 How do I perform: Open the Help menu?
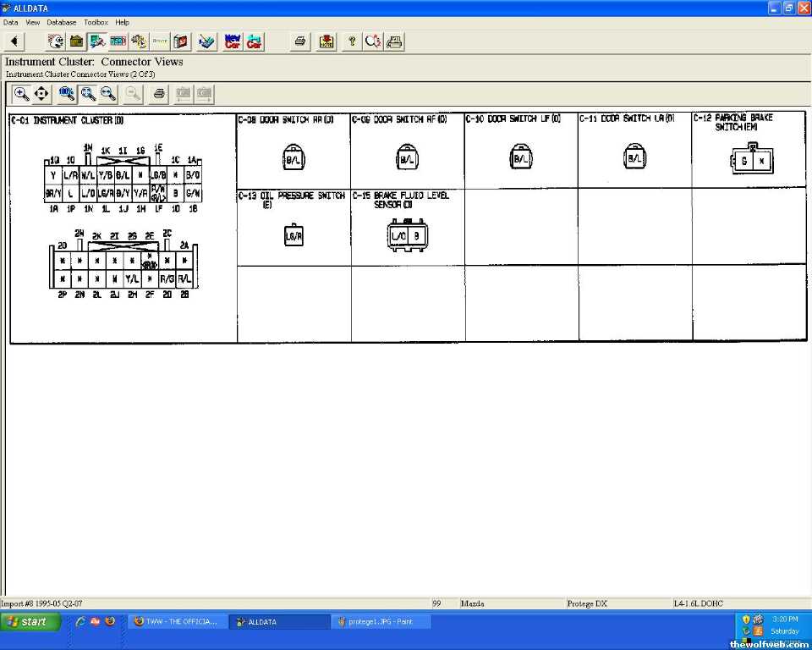(x=123, y=22)
